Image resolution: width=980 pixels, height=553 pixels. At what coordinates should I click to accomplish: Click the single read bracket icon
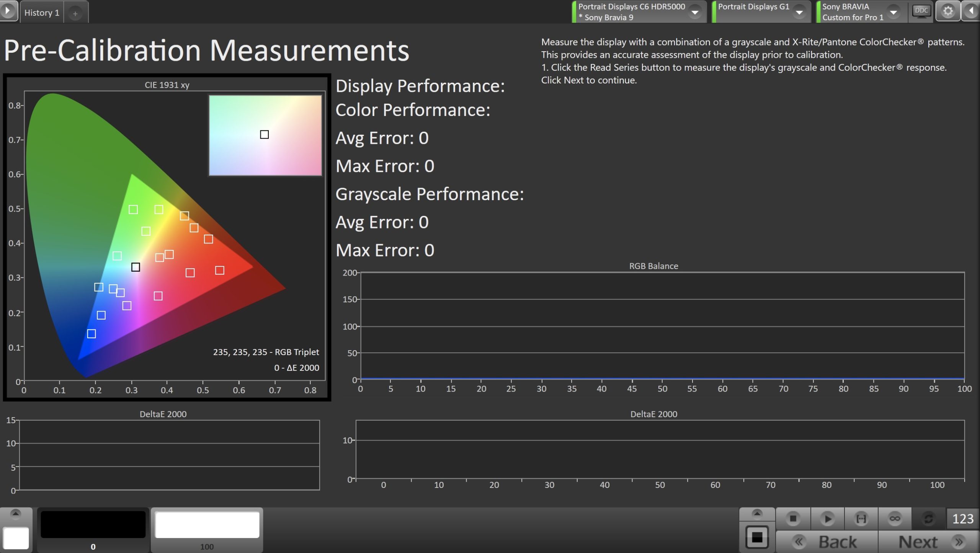(861, 519)
